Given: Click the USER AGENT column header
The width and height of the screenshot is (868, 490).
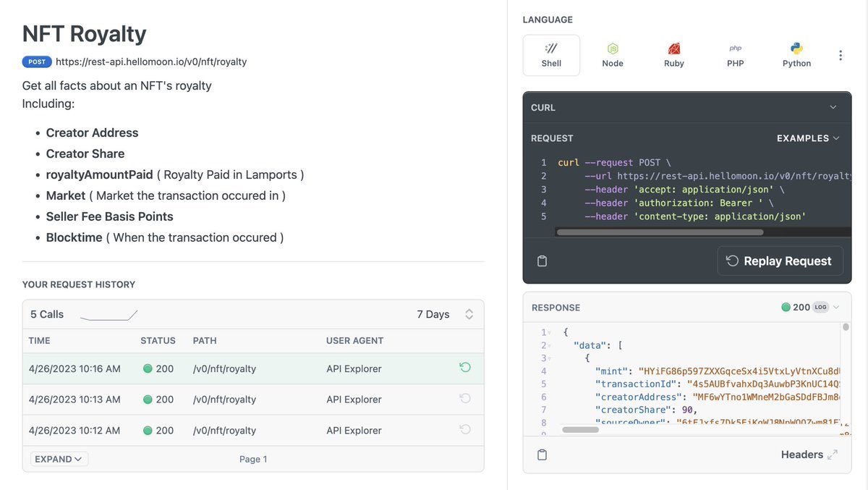Looking at the screenshot, I should coord(354,340).
